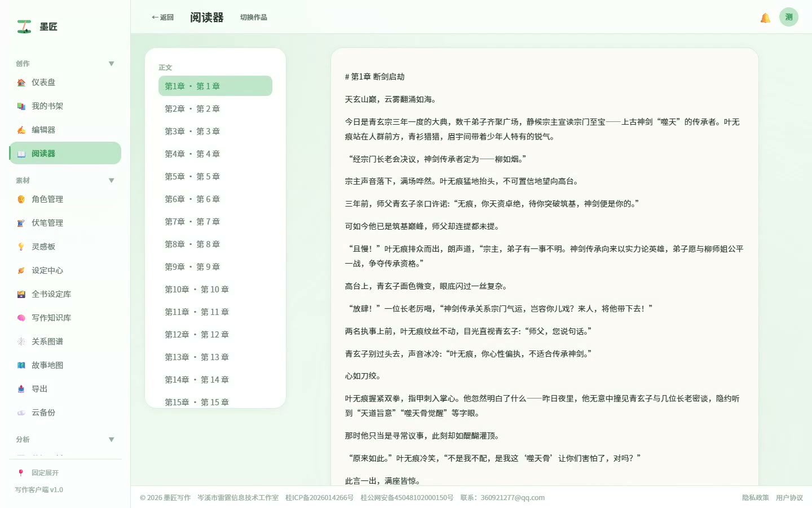Select chapter 第13章 in the list
Screen dimensions: 812x508
point(215,357)
